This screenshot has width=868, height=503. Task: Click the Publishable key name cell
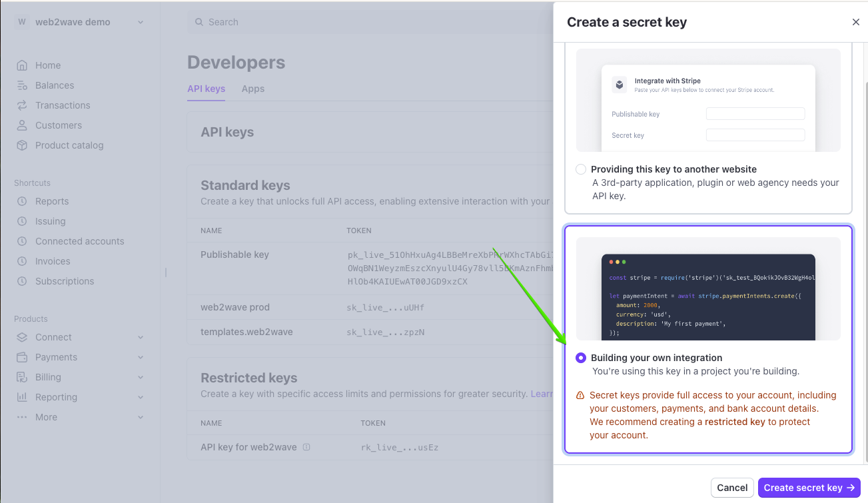234,254
